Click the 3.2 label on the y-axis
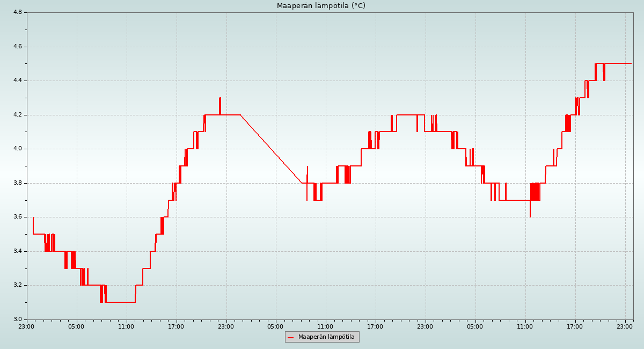Viewport: 644px width, 349px height. point(17,285)
